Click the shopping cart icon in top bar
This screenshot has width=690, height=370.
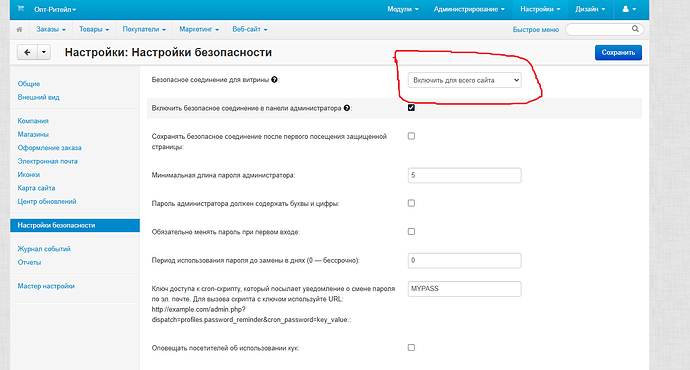20,9
